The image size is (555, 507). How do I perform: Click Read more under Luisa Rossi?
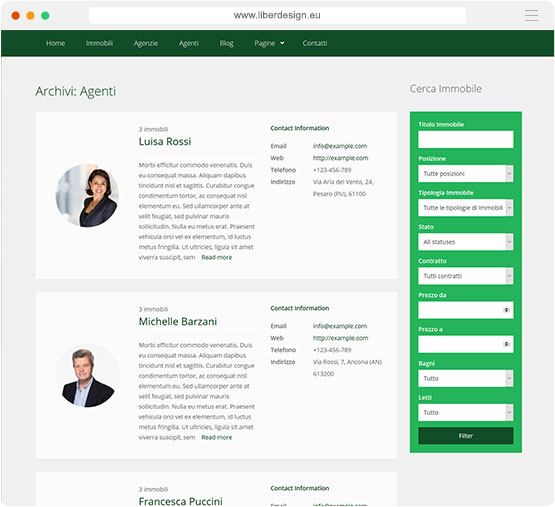[x=217, y=257]
